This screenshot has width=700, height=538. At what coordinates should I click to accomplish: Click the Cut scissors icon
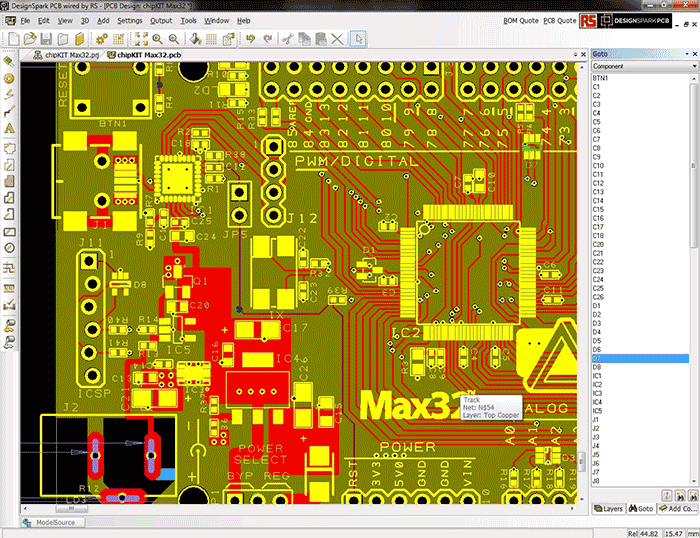click(x=288, y=39)
